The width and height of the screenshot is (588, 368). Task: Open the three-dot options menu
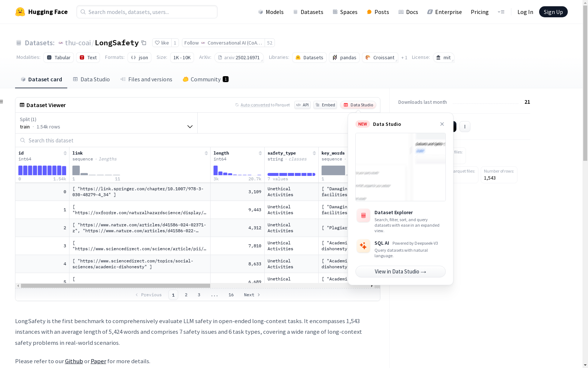pos(465,127)
